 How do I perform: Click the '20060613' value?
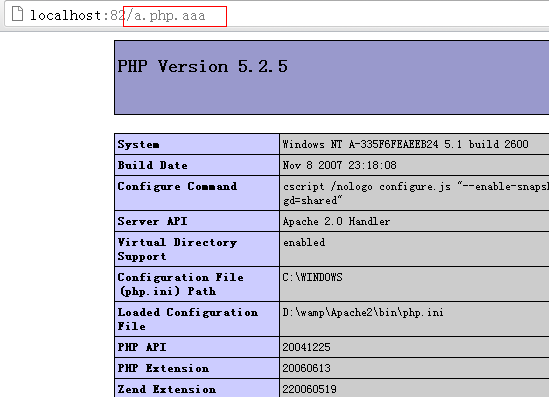pyautogui.click(x=306, y=368)
